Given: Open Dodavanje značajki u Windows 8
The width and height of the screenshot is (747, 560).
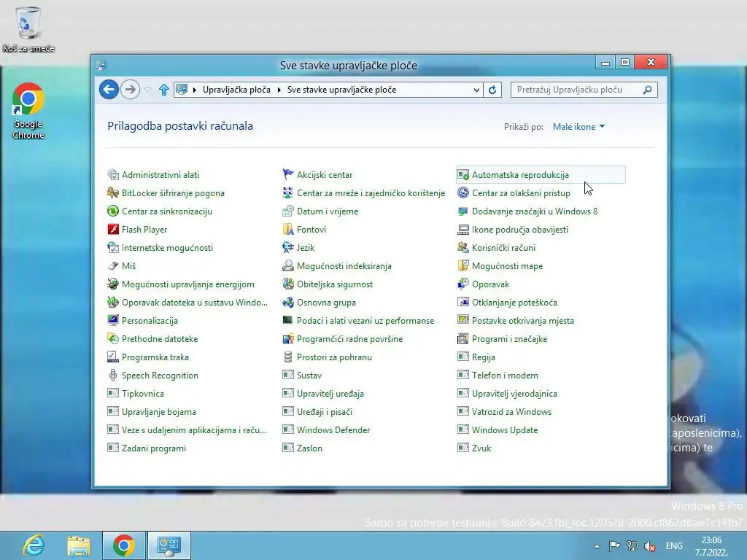Looking at the screenshot, I should (x=534, y=211).
